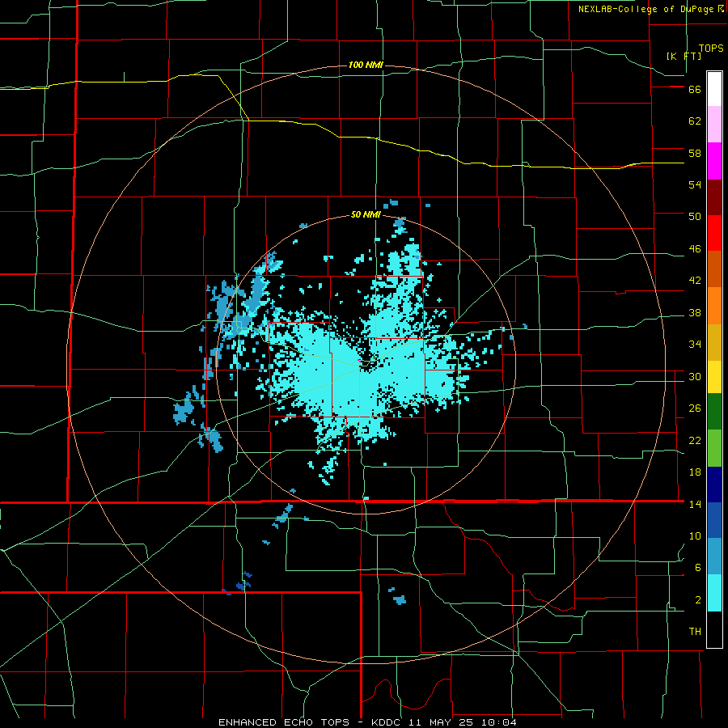This screenshot has width=728, height=728.
Task: Click the orange 38 kft legend swatch
Action: click(714, 306)
